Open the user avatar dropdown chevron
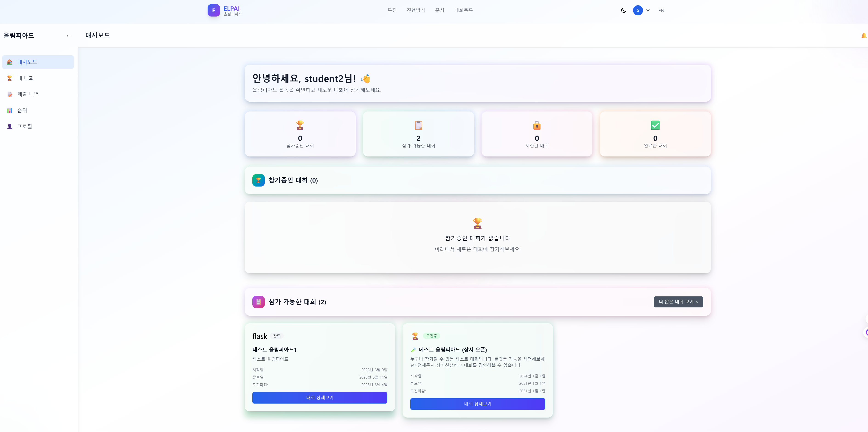Viewport: 868px width, 432px height. 648,10
